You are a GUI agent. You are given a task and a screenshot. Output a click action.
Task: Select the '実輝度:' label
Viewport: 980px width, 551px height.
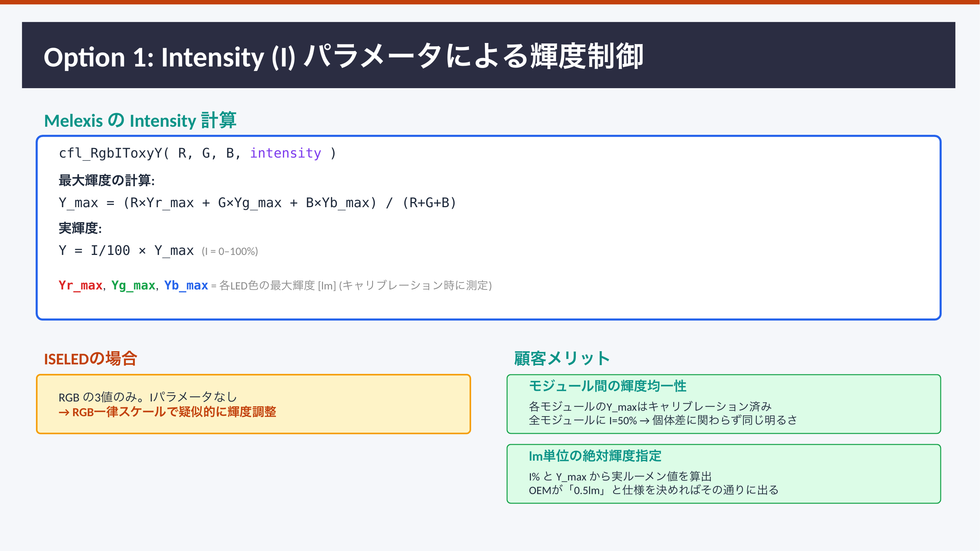tap(80, 228)
